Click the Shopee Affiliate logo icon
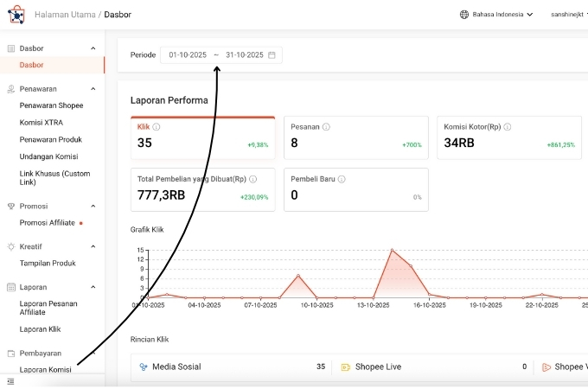This screenshot has height=389, width=588. [x=16, y=15]
